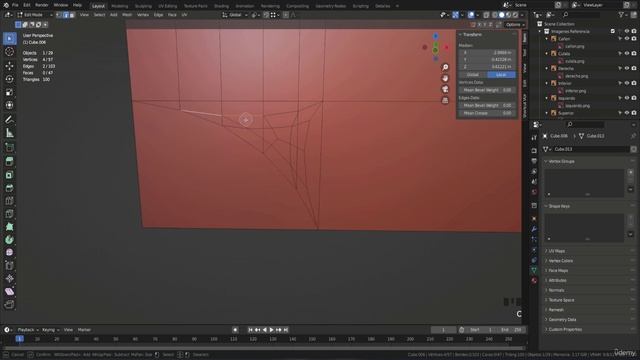The height and width of the screenshot is (360, 640).
Task: Expand the Vertex Colors panel
Action: (560, 261)
